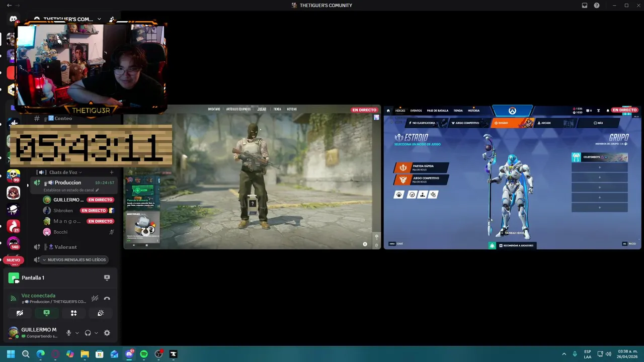Open Discord inbox icon in title bar
Image resolution: width=644 pixels, height=362 pixels.
point(585,6)
